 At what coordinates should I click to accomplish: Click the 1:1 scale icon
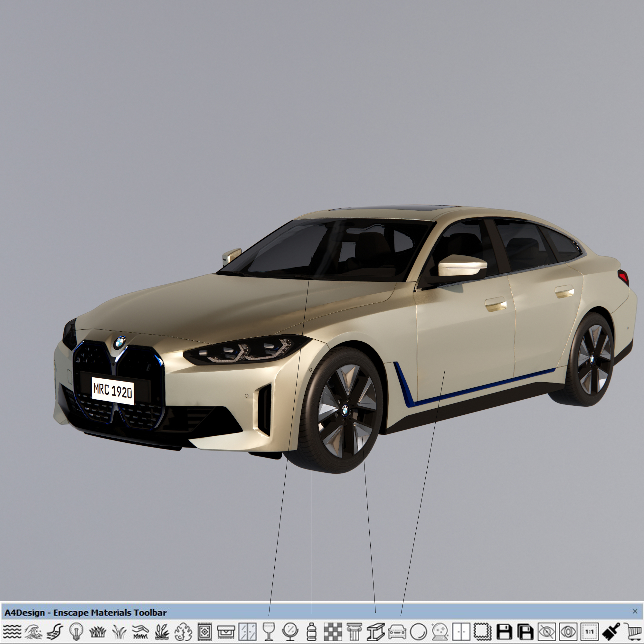(x=589, y=631)
